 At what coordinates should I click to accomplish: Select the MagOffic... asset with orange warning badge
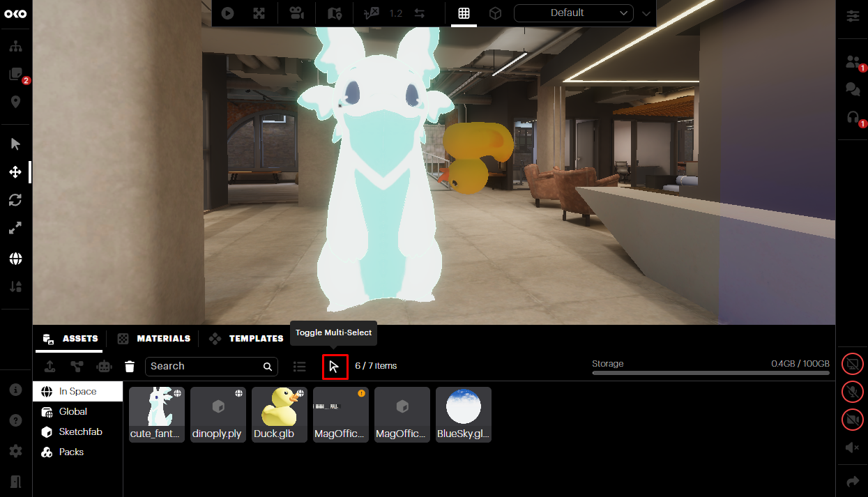(341, 415)
